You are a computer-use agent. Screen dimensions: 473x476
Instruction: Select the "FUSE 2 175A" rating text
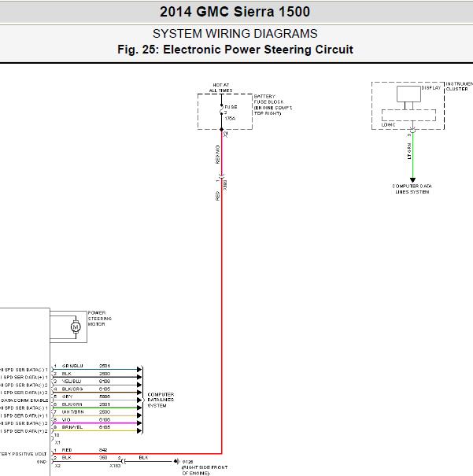tap(231, 113)
